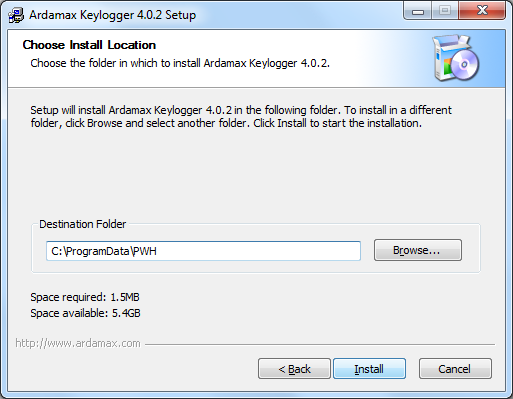
Task: Click the 'Choose Install Location' heading
Action: [89, 45]
